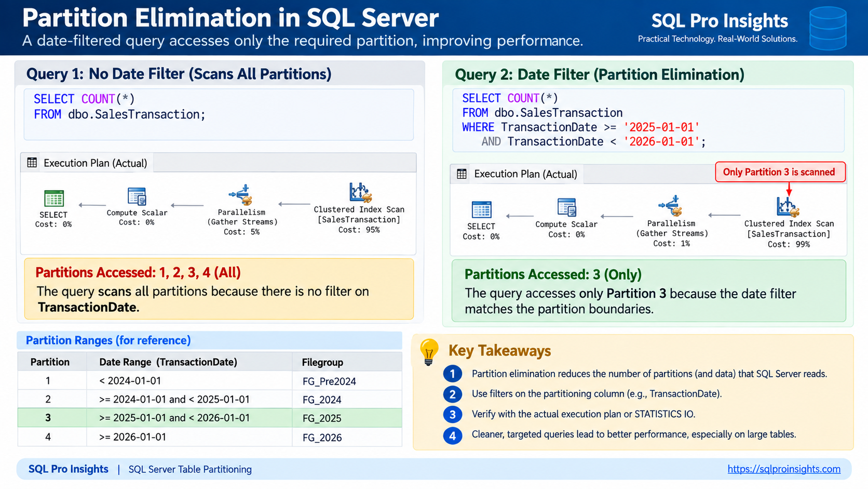Click the FG_2024 filegroup cell
Screen dimensions: 868x489
[x=347, y=400]
